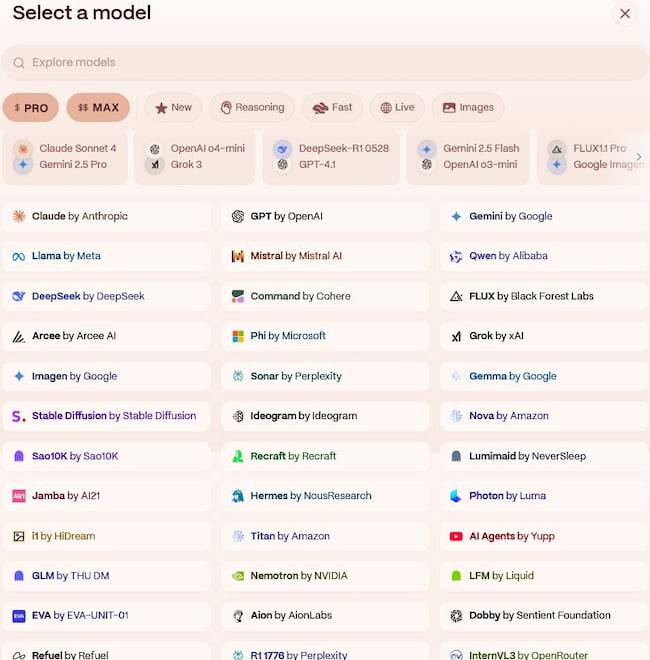Click the Gemini sparkle icon
This screenshot has width=650, height=660.
tap(456, 216)
